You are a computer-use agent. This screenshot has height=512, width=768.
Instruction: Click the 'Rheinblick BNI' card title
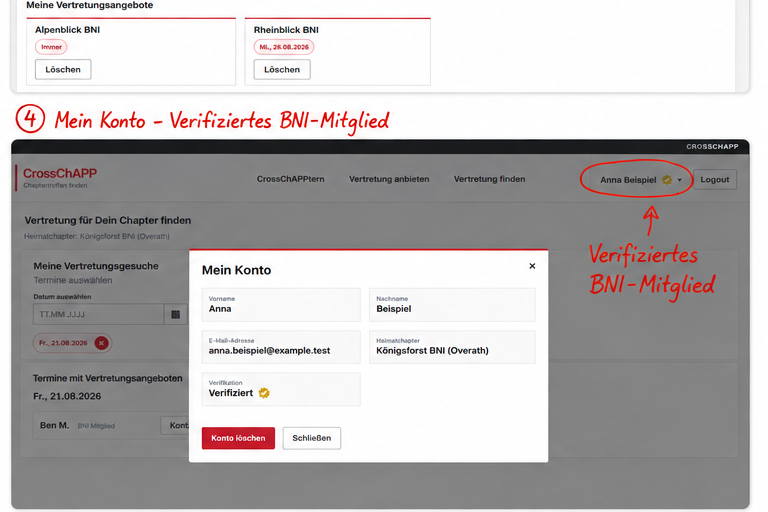coord(286,30)
